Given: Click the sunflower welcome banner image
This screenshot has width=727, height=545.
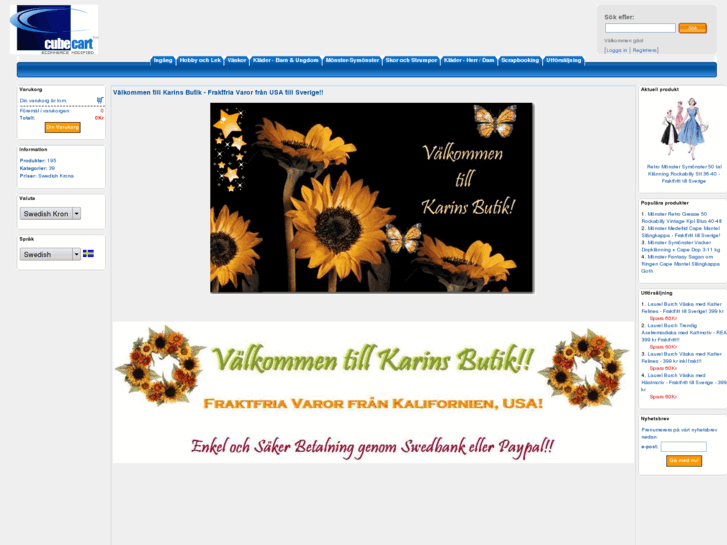Looking at the screenshot, I should 372,198.
